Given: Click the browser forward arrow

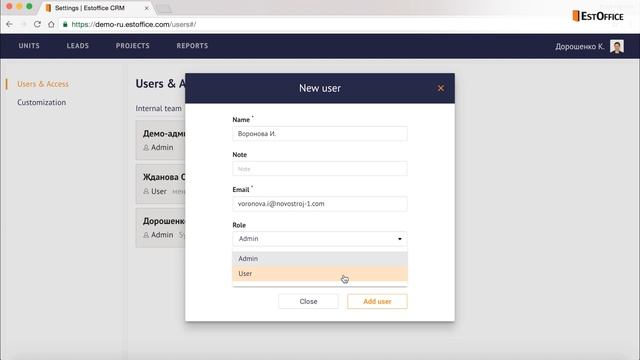Looking at the screenshot, I should [x=23, y=24].
